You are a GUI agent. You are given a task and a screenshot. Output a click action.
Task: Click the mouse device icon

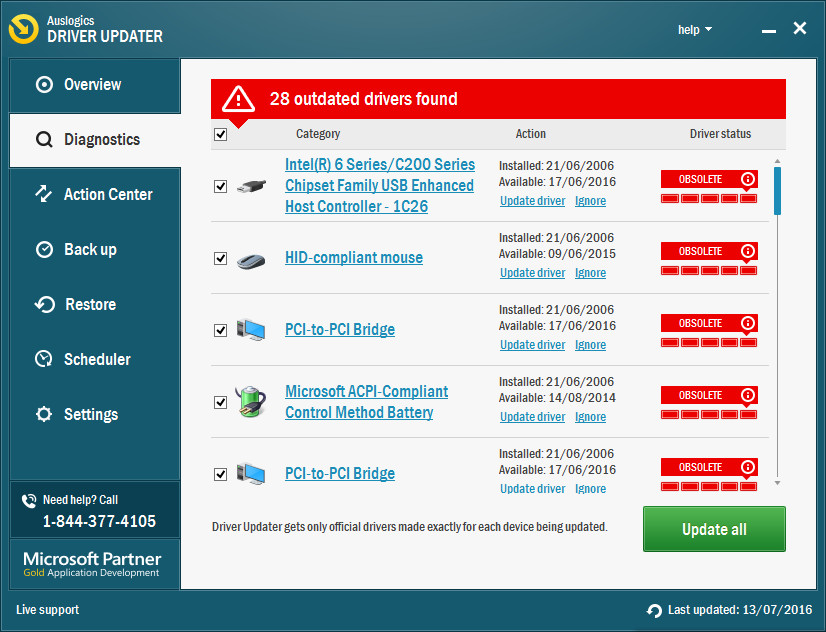251,261
